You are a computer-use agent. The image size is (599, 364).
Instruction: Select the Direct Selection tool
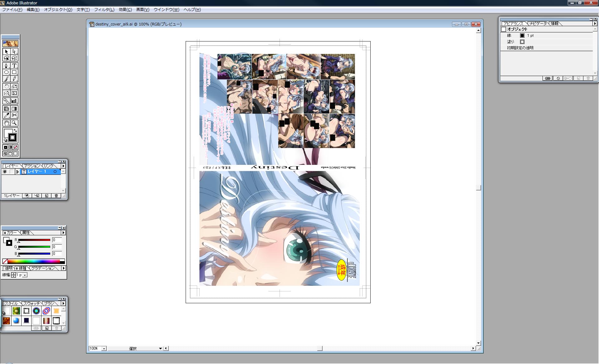pyautogui.click(x=14, y=51)
